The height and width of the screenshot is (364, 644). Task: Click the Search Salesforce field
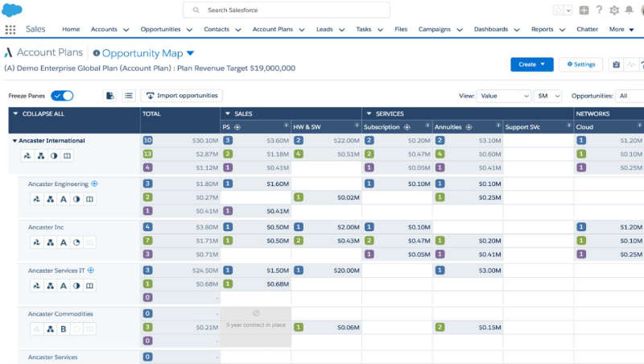(287, 10)
